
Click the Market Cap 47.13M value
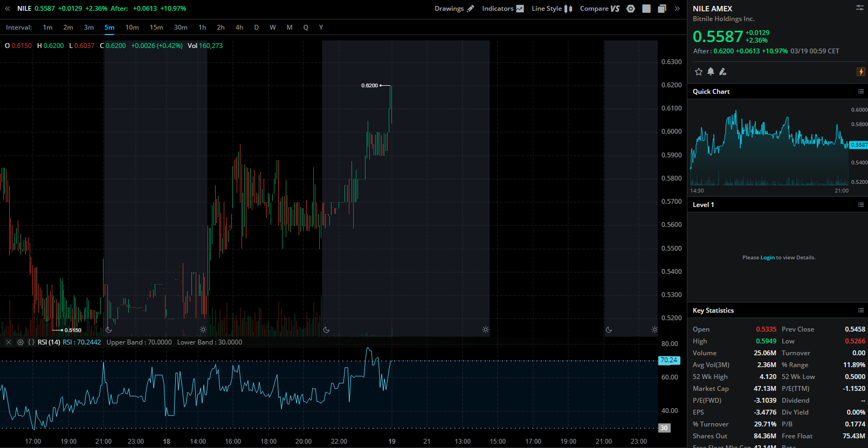765,389
